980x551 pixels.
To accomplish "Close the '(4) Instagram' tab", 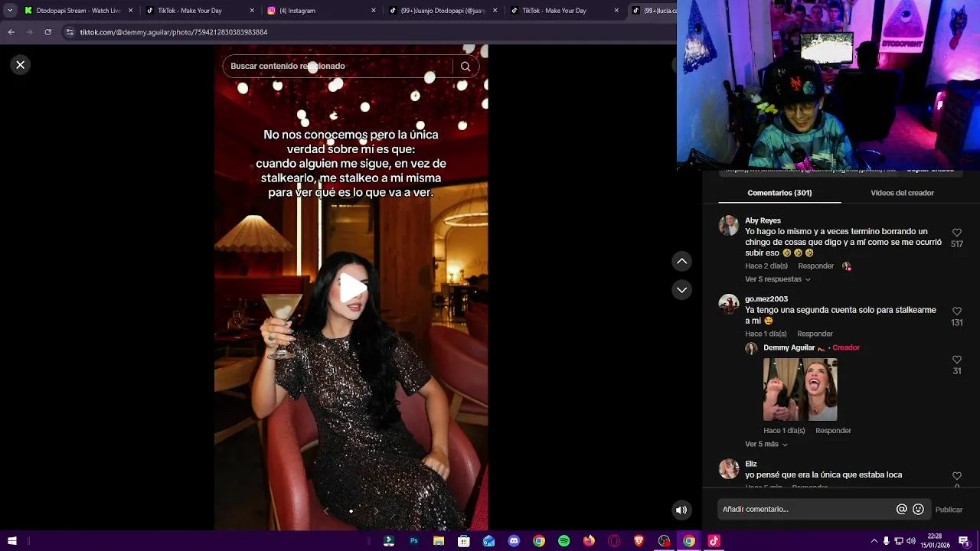I will [x=374, y=11].
